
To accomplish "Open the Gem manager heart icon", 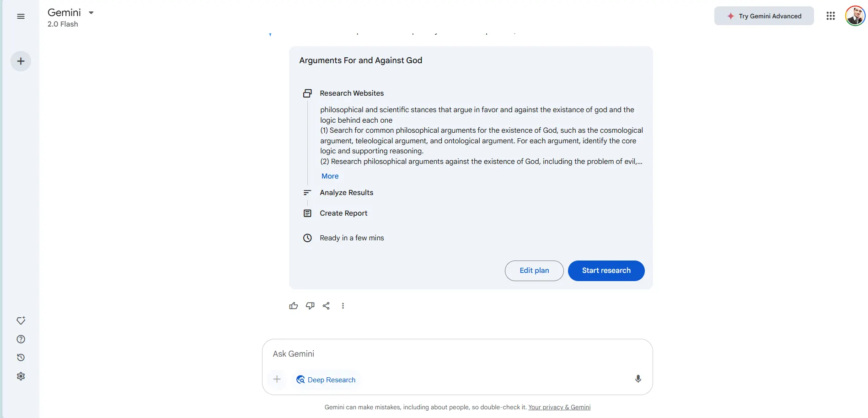I will coord(21,320).
